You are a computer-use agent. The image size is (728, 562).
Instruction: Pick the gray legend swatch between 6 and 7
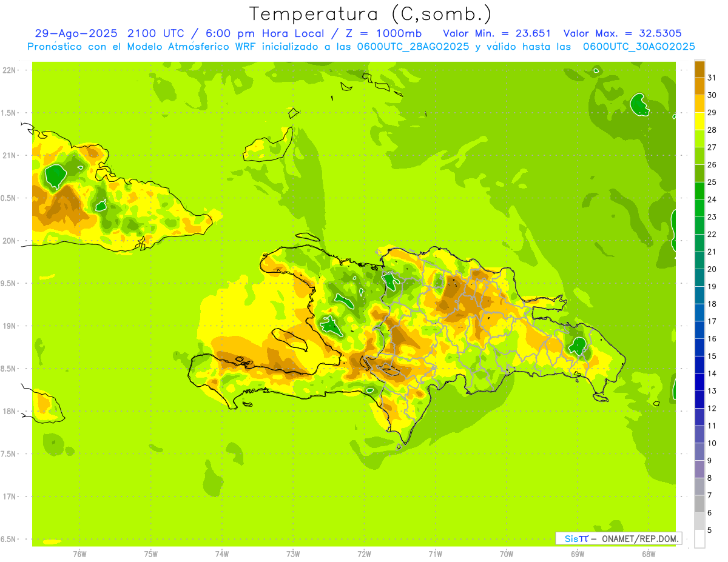tap(699, 504)
